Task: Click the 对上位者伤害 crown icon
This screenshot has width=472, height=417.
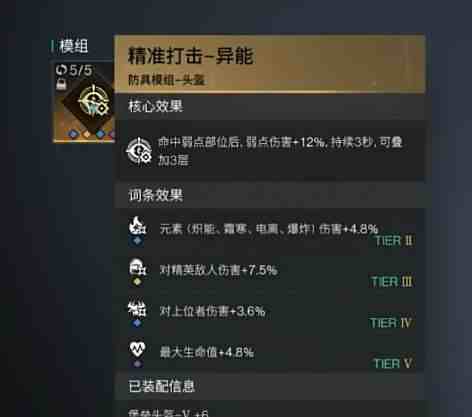Action: pos(137,308)
